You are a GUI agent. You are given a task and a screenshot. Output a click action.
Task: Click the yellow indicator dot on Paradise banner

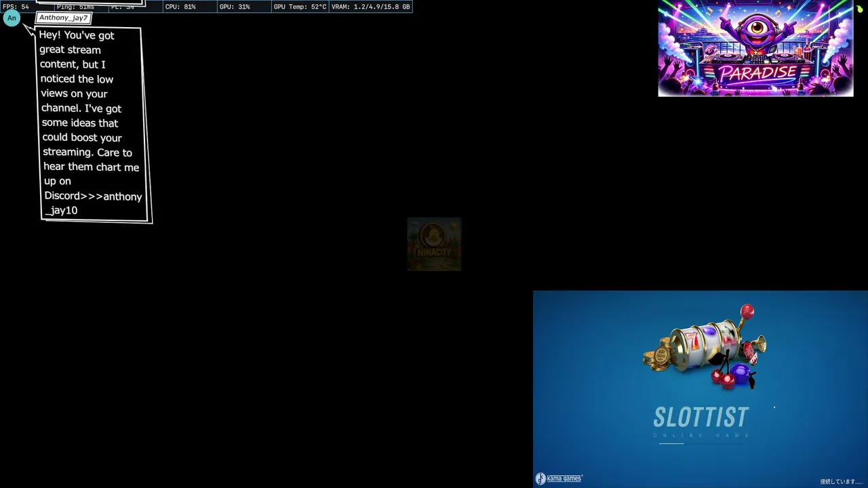tap(860, 9)
